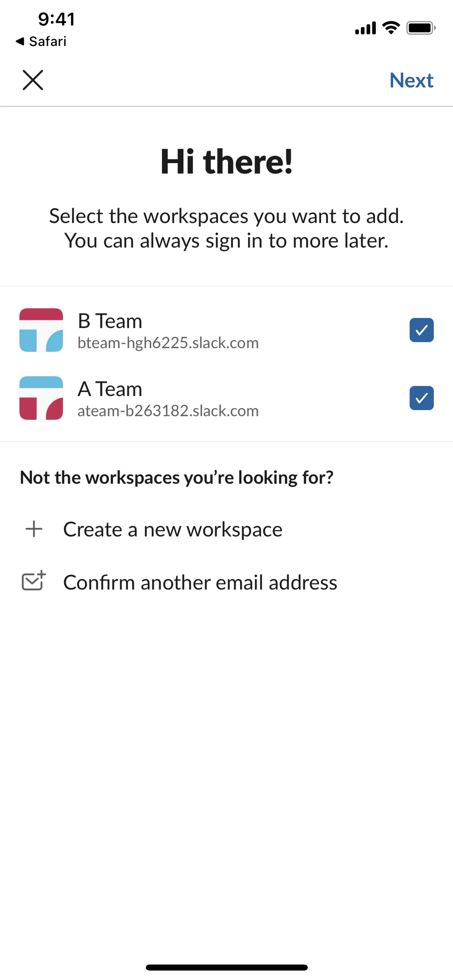
Task: Tap the B Team workspace logo icon
Action: [41, 330]
